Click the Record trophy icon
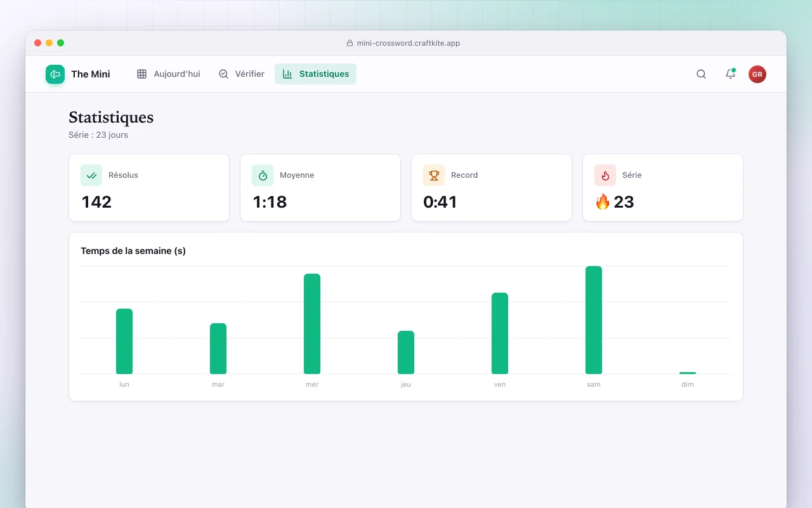The image size is (812, 508). pyautogui.click(x=434, y=175)
